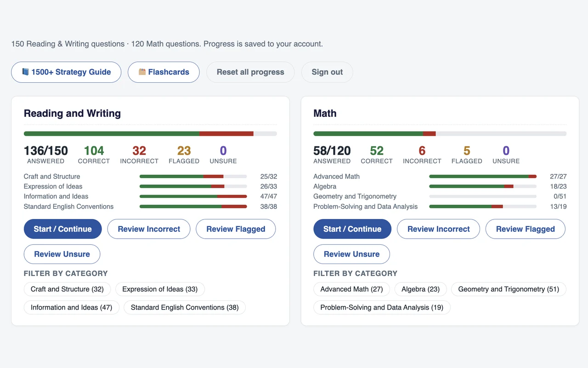
Task: Sign out of the account
Action: coord(327,72)
